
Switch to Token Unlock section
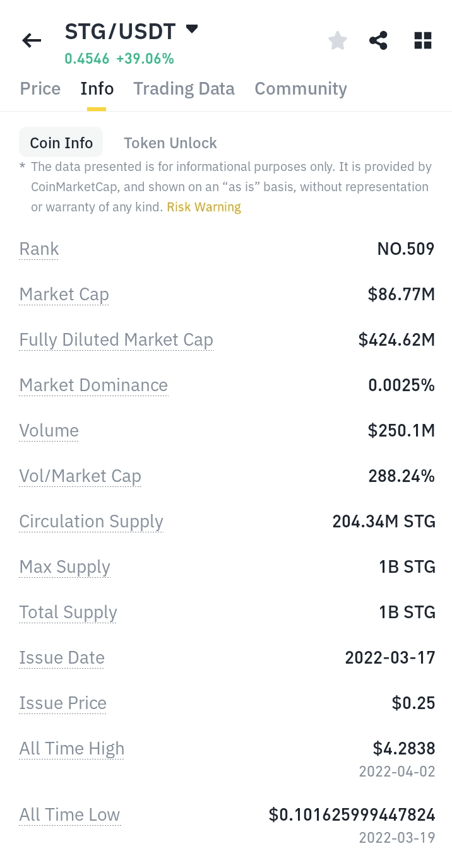coord(170,143)
